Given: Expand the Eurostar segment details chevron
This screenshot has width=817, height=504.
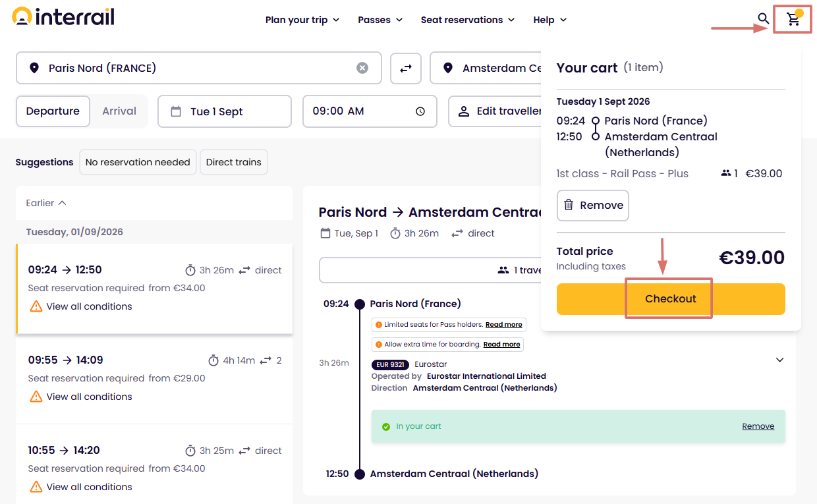Looking at the screenshot, I should [x=779, y=360].
